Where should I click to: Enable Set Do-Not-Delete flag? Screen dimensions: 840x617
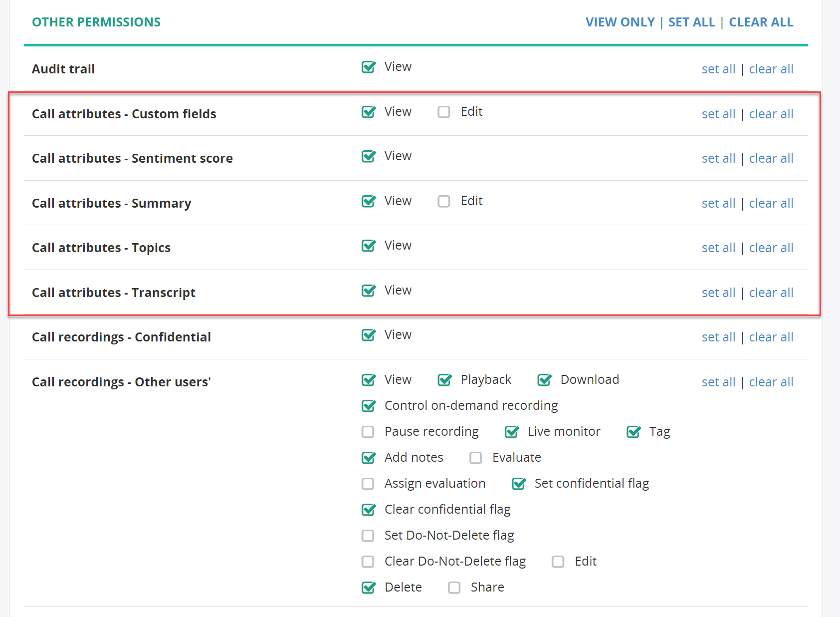click(368, 536)
